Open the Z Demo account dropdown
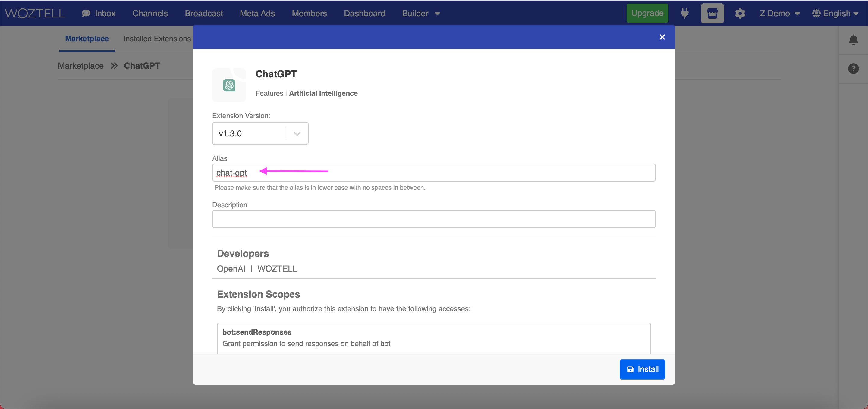Image resolution: width=868 pixels, height=409 pixels. (x=780, y=13)
